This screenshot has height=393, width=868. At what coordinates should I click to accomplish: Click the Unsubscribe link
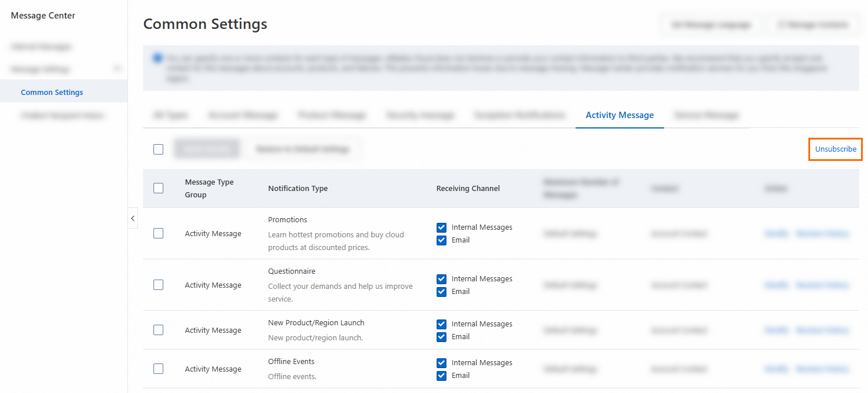[x=835, y=149]
